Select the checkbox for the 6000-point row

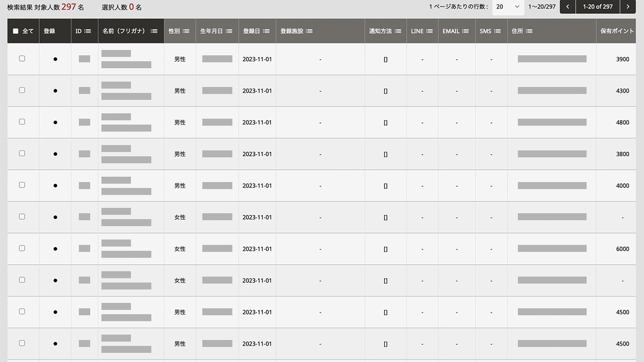[22, 248]
